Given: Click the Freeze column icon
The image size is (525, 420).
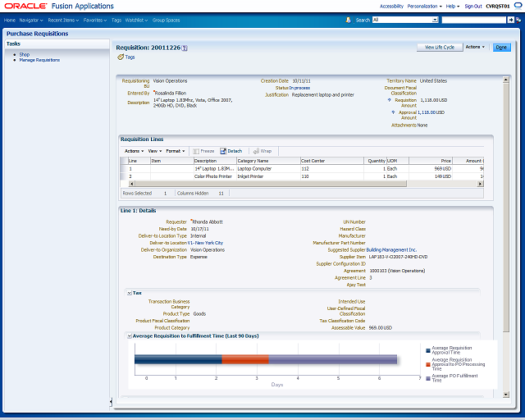Looking at the screenshot, I should [196, 152].
